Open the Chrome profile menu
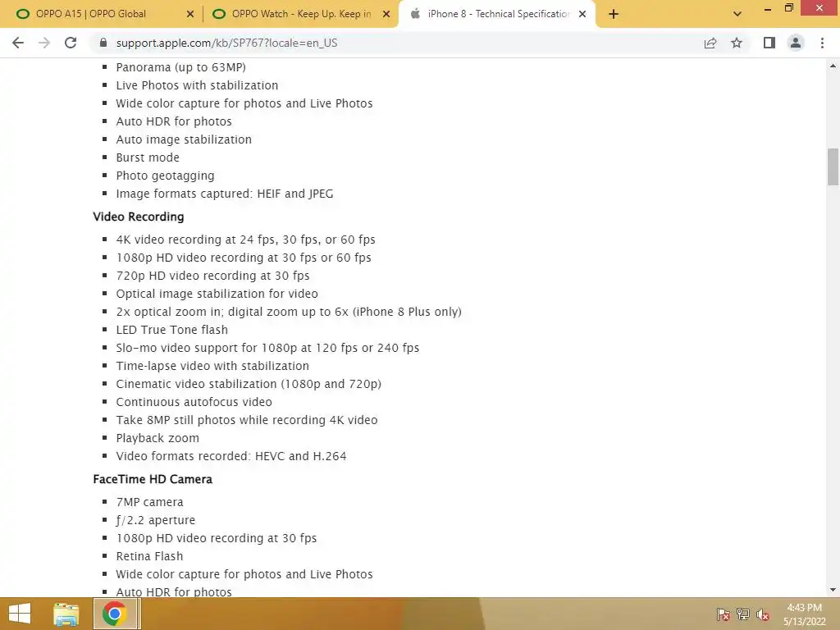 [x=796, y=43]
